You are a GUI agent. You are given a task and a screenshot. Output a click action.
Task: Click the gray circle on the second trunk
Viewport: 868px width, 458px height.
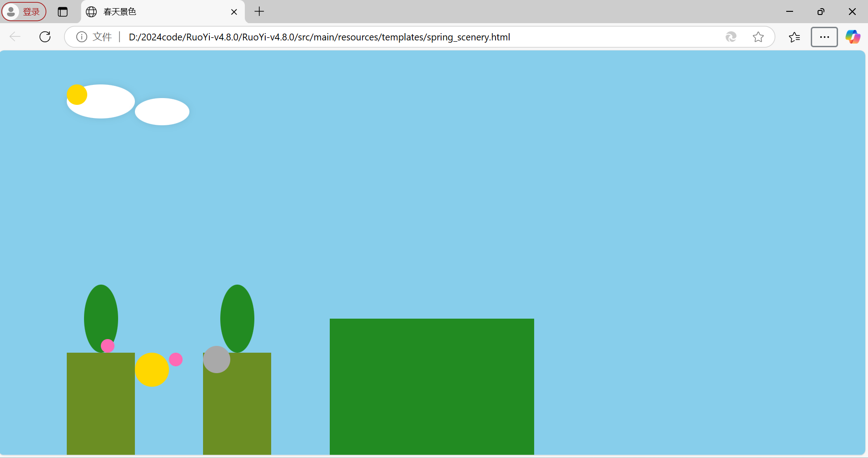pyautogui.click(x=217, y=360)
